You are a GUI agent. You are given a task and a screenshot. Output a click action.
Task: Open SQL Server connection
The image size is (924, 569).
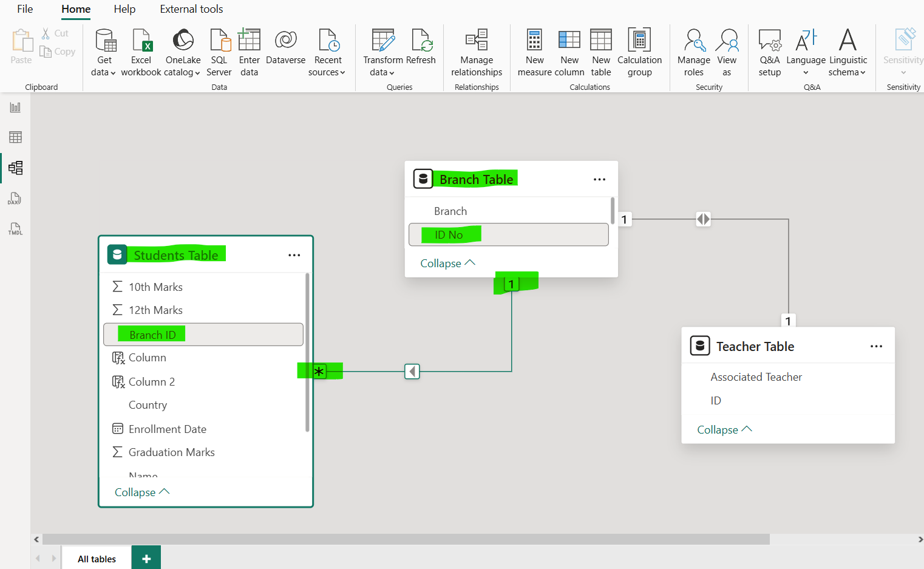coord(219,41)
